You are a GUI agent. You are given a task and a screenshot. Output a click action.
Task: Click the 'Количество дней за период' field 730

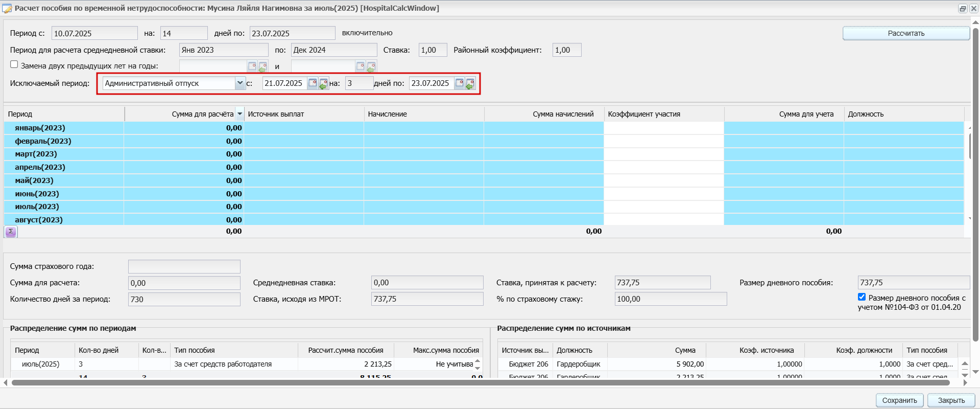pyautogui.click(x=184, y=299)
